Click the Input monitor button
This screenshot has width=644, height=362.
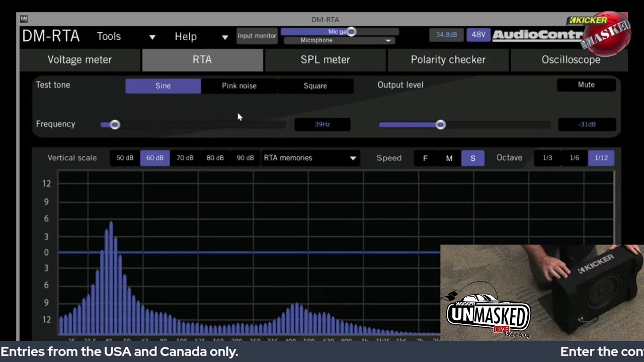click(257, 36)
